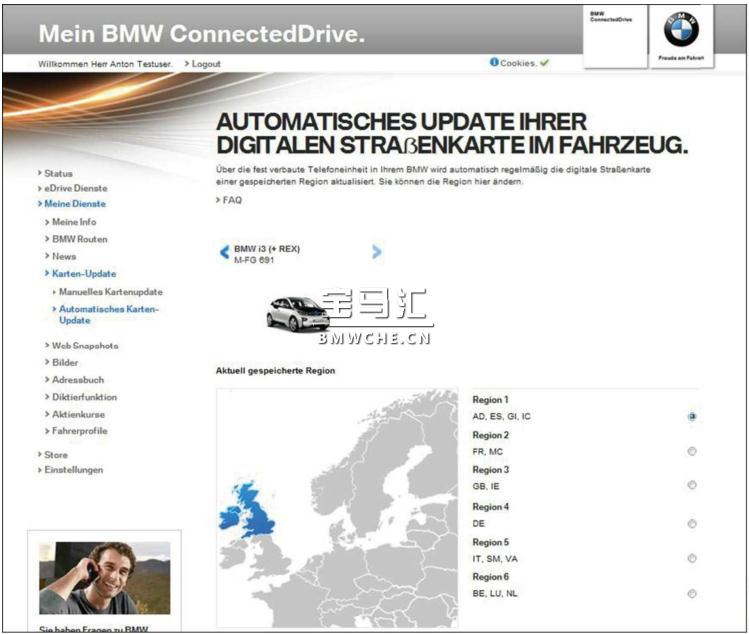Open Store in the sidebar
This screenshot has height=634, width=749.
[56, 455]
